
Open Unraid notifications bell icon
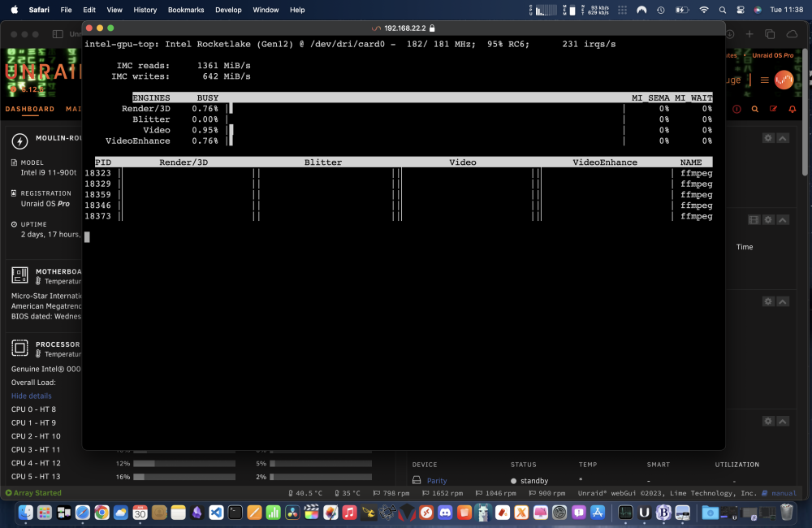(792, 110)
